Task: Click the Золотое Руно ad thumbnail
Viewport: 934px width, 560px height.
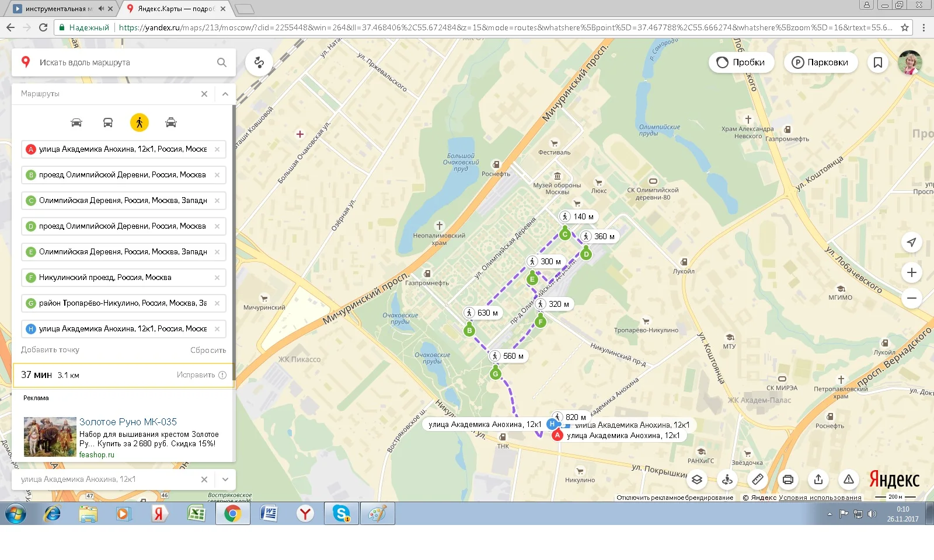Action: (50, 436)
